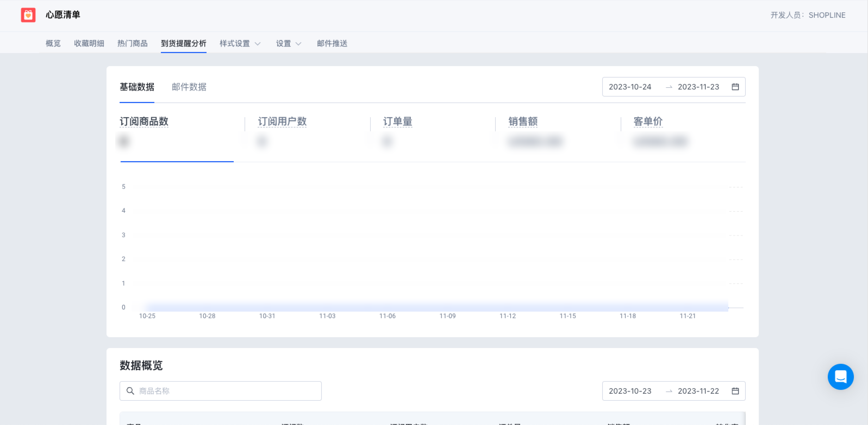Select the 订阅商品数 metric

(x=144, y=121)
